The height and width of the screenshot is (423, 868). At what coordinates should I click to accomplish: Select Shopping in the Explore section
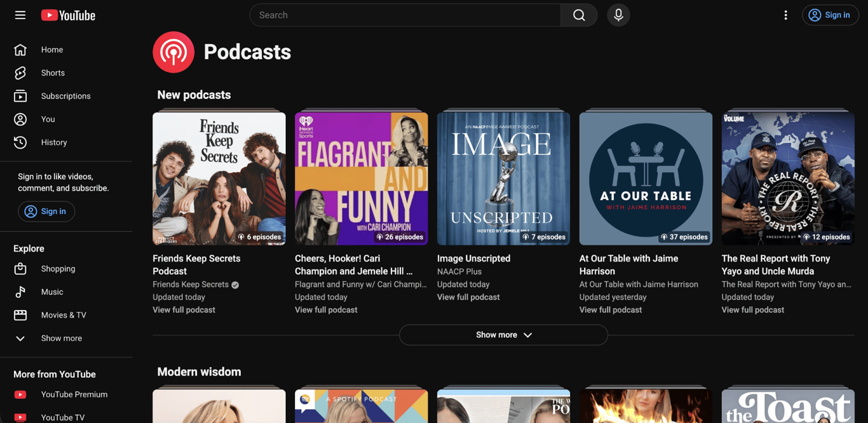[58, 269]
